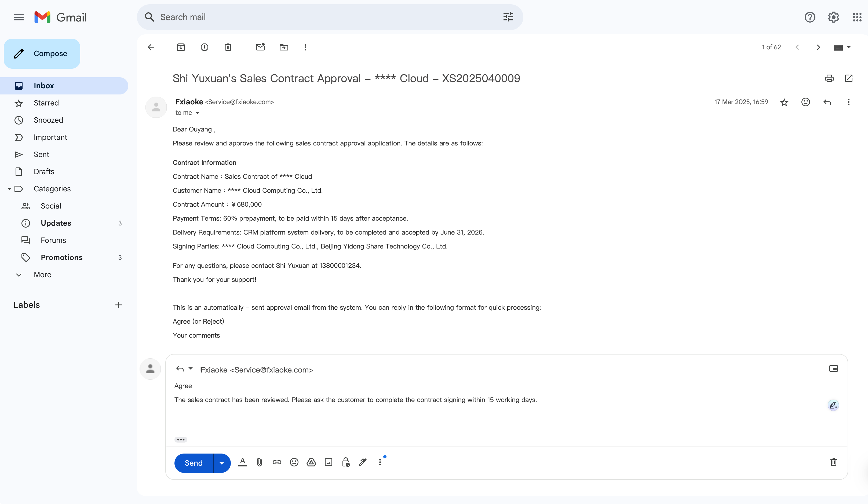Show trimmed content ellipsis in reply

tap(181, 440)
